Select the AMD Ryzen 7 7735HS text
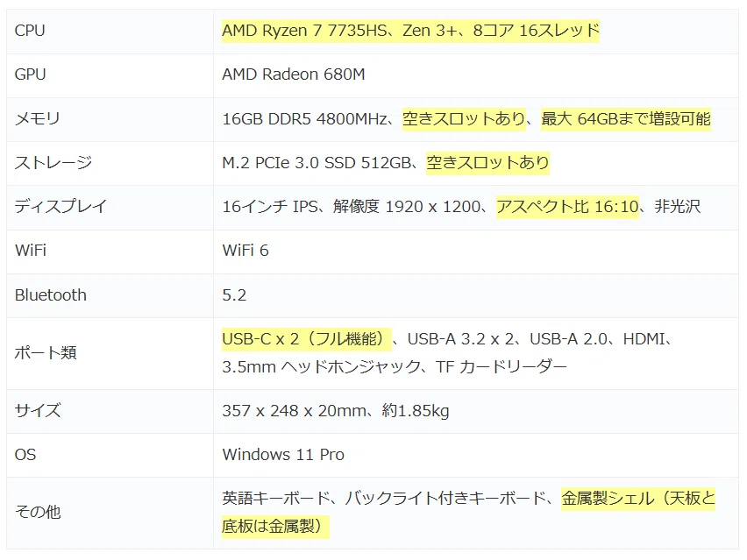 [304, 31]
